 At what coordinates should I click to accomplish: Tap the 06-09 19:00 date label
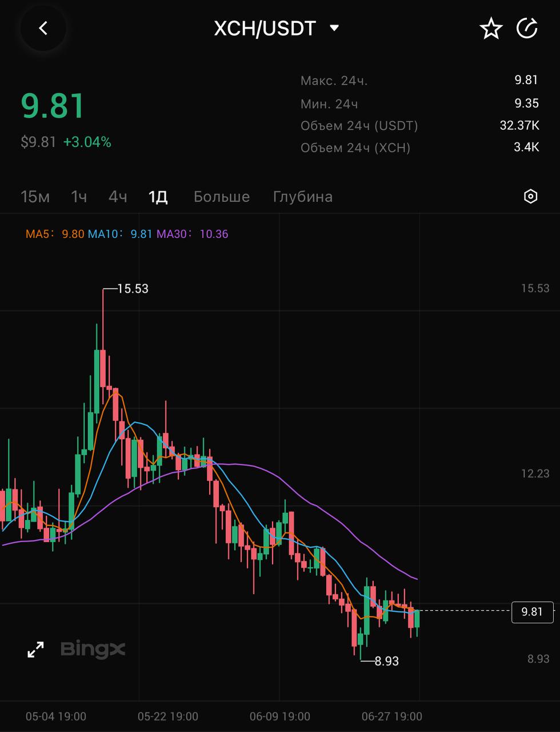(280, 717)
